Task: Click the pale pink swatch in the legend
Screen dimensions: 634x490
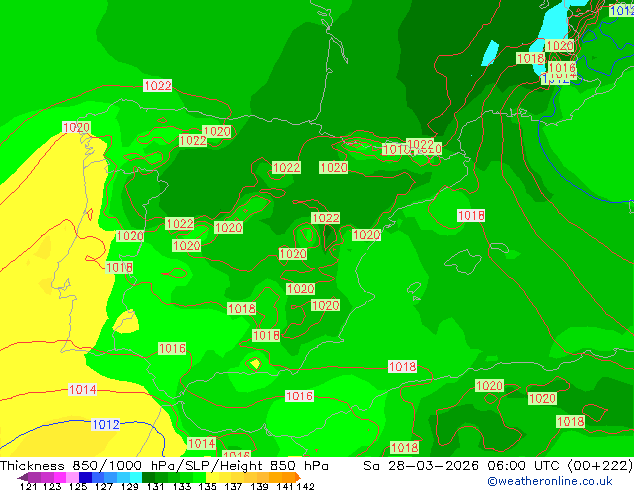Action: 72,477
